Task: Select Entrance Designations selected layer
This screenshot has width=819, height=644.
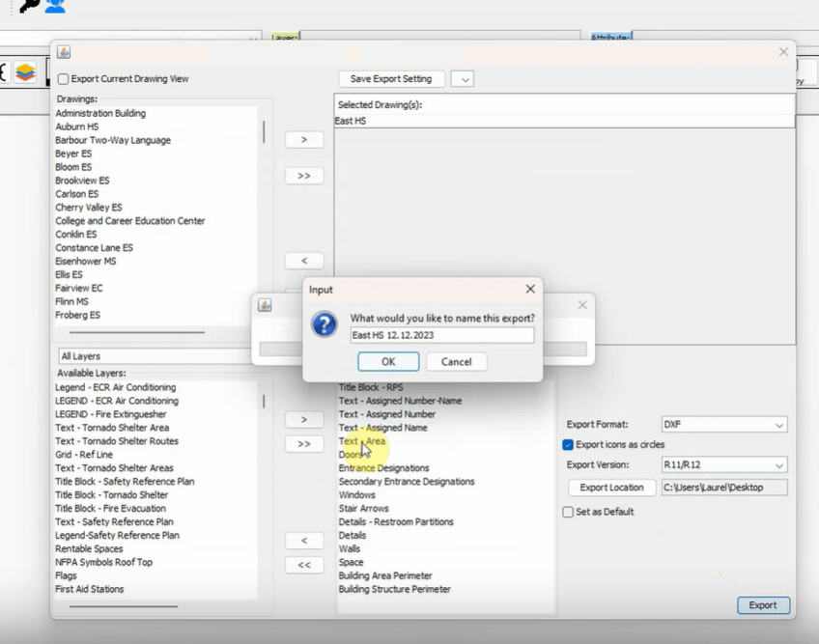Action: (384, 468)
